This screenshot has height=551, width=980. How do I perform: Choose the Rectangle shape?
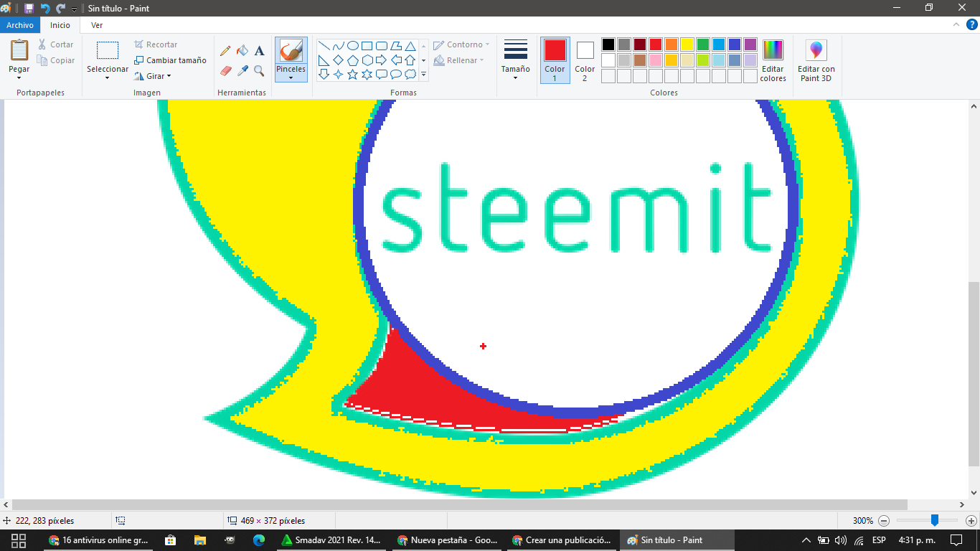(x=367, y=46)
